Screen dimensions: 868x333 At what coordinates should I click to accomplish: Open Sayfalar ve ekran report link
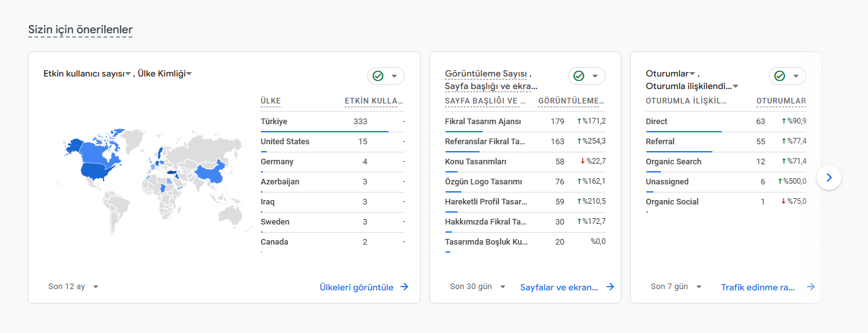559,287
